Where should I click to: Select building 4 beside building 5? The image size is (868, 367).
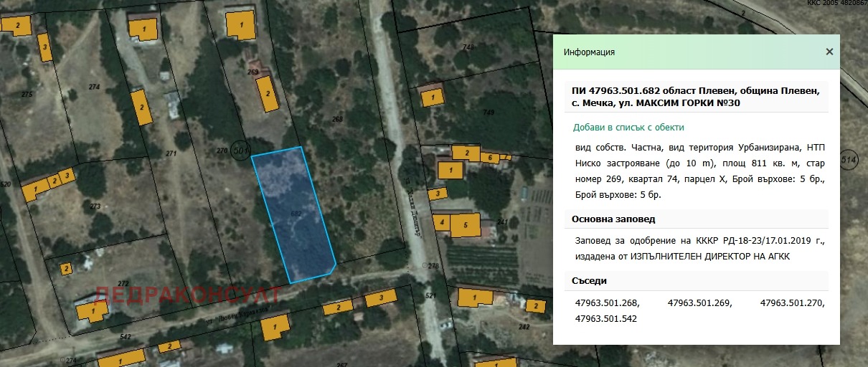point(443,223)
